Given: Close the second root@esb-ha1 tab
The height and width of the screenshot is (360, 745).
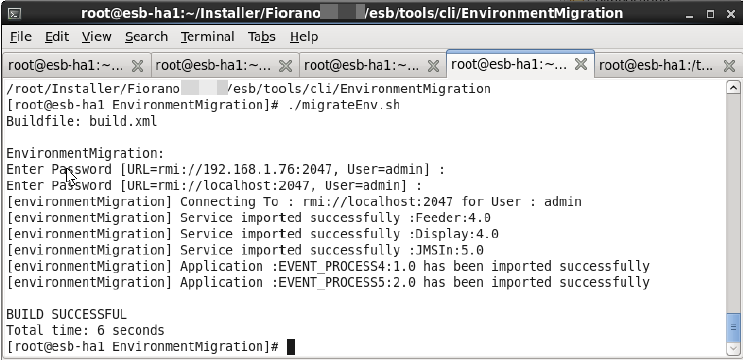Looking at the screenshot, I should (285, 66).
